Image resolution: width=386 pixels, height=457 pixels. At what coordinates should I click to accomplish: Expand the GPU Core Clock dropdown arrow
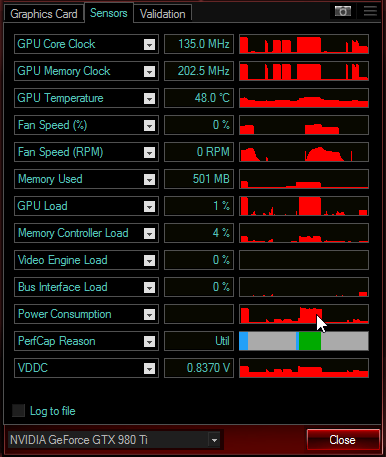pos(149,44)
